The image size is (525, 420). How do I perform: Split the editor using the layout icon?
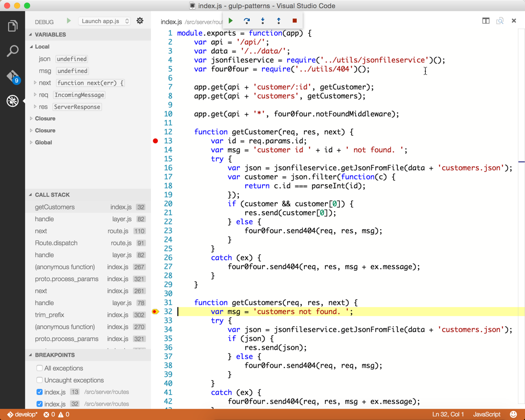click(485, 21)
